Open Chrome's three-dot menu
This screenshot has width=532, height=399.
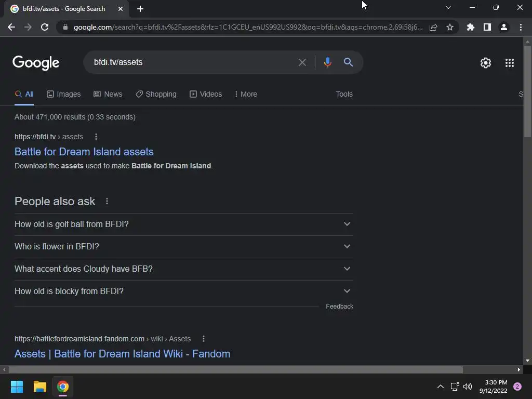[x=521, y=27]
